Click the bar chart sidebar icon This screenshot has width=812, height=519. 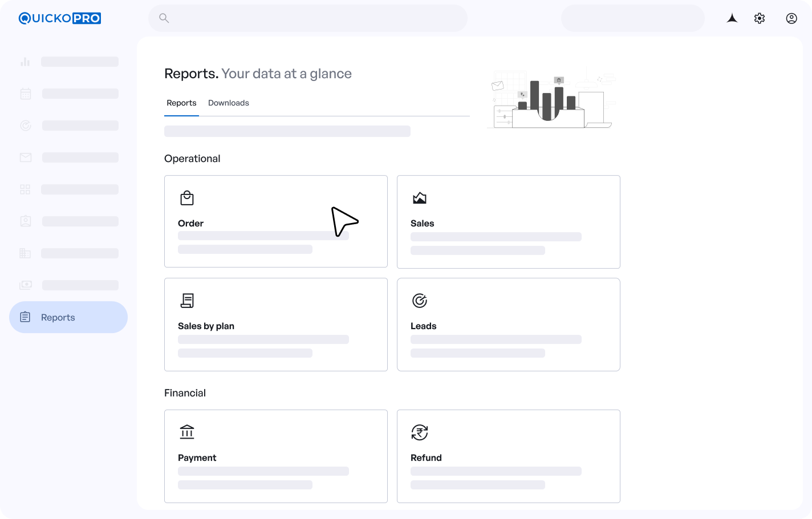pyautogui.click(x=25, y=62)
